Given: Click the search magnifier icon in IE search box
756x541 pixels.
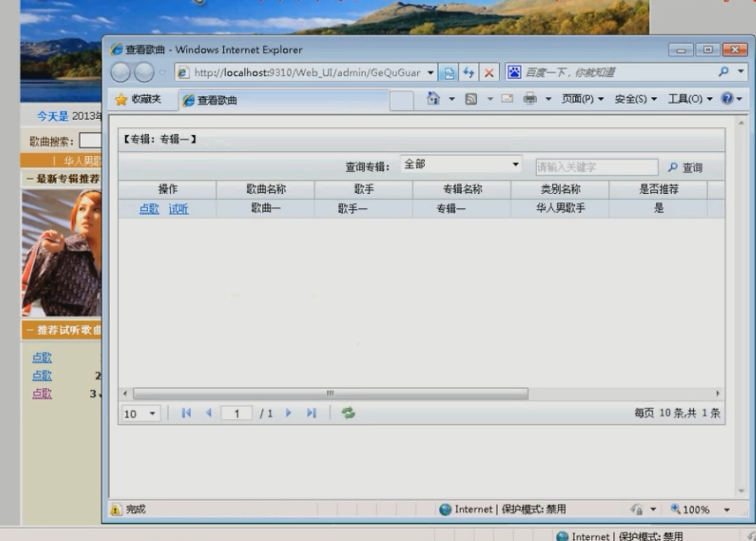Looking at the screenshot, I should click(x=723, y=72).
